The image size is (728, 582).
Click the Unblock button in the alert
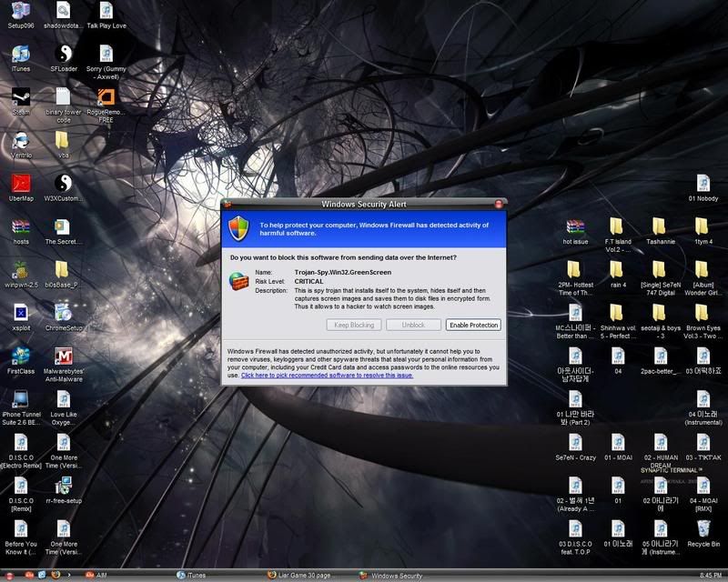coord(413,325)
